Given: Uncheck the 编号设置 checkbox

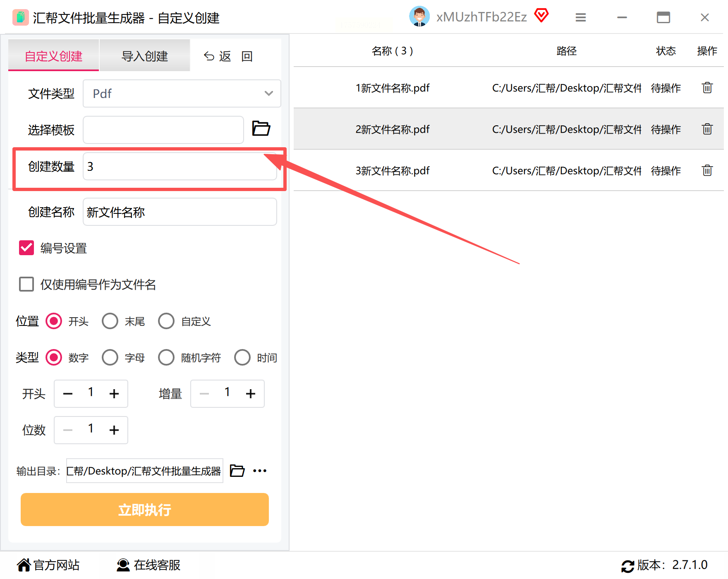Looking at the screenshot, I should tap(26, 248).
